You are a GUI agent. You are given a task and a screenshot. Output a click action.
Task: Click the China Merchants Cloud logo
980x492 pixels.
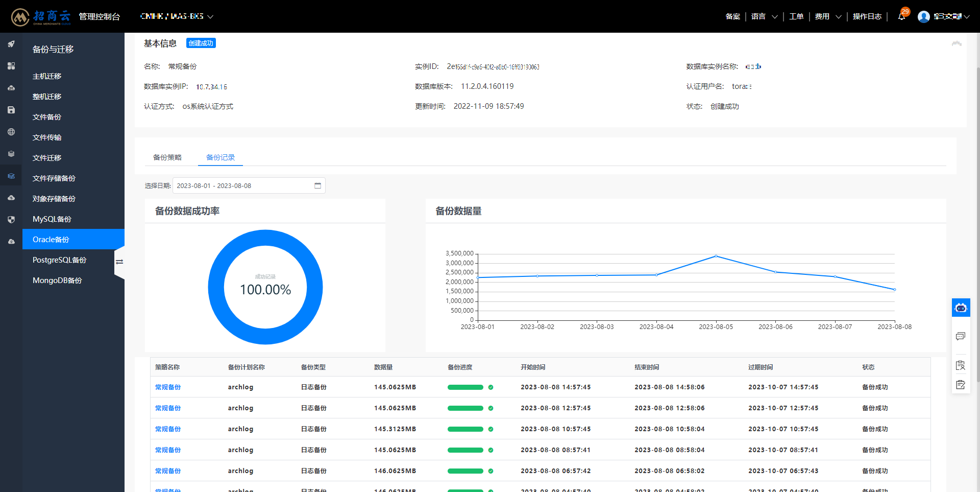click(41, 17)
